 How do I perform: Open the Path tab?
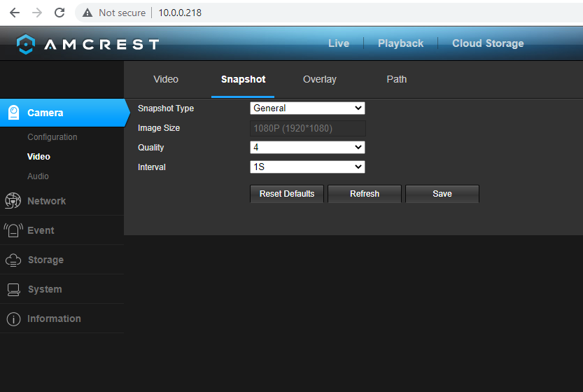pyautogui.click(x=396, y=79)
